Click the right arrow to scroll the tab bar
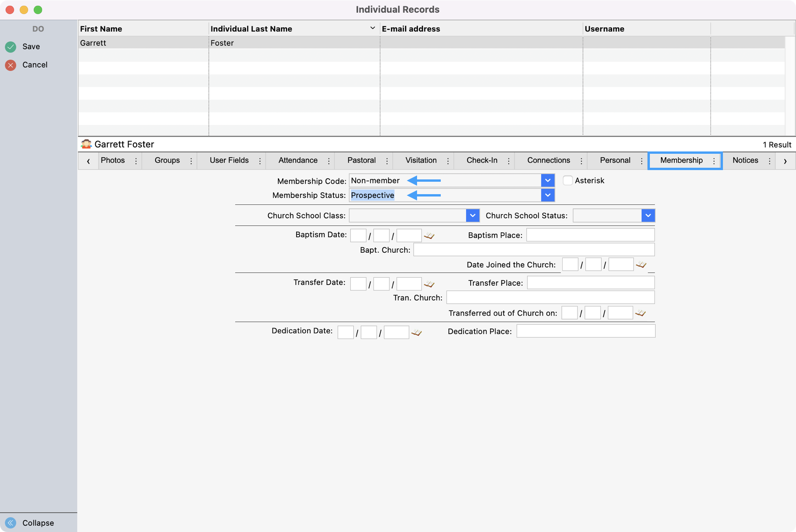Viewport: 796px width, 532px height. click(x=786, y=160)
